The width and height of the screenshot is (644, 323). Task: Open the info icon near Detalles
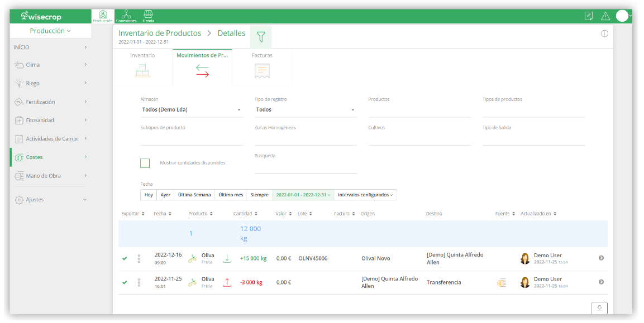pos(604,33)
